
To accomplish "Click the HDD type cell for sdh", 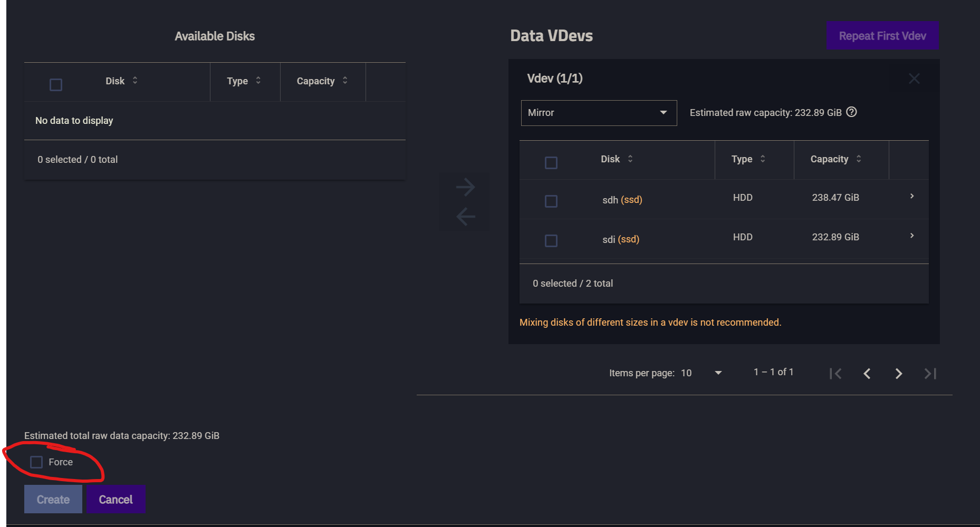I will [743, 198].
